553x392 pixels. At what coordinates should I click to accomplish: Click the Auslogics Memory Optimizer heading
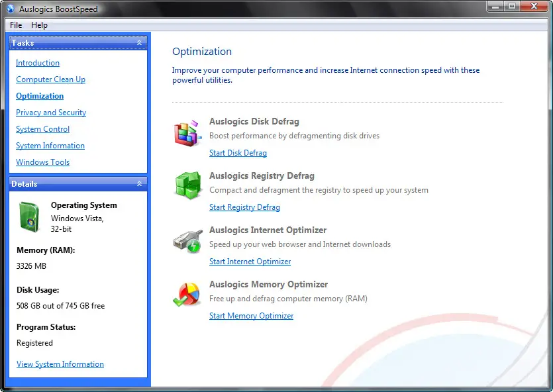(x=268, y=284)
